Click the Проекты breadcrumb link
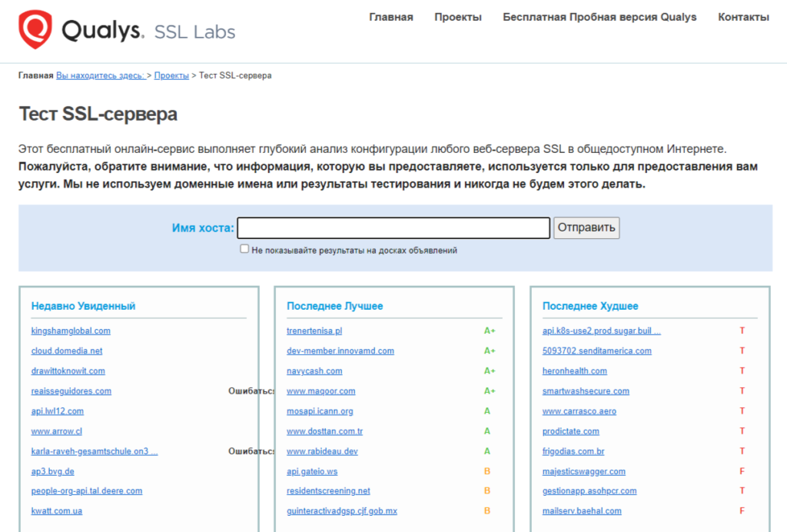This screenshot has height=532, width=787. [x=171, y=75]
